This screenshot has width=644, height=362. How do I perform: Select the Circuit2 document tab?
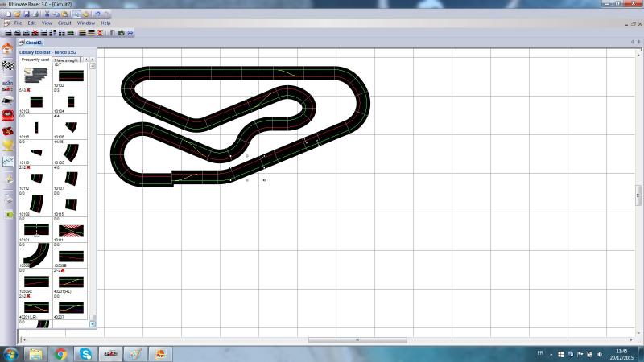click(x=31, y=42)
